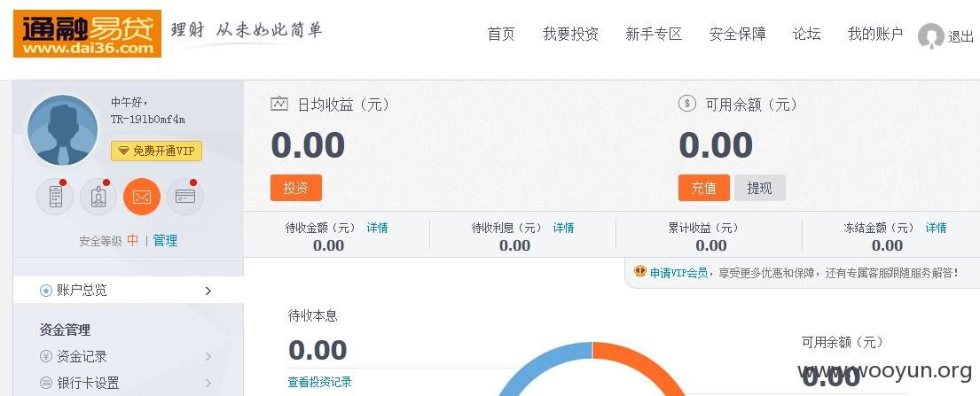The height and width of the screenshot is (396, 980).
Task: Click the ID card verification icon
Action: tap(98, 197)
